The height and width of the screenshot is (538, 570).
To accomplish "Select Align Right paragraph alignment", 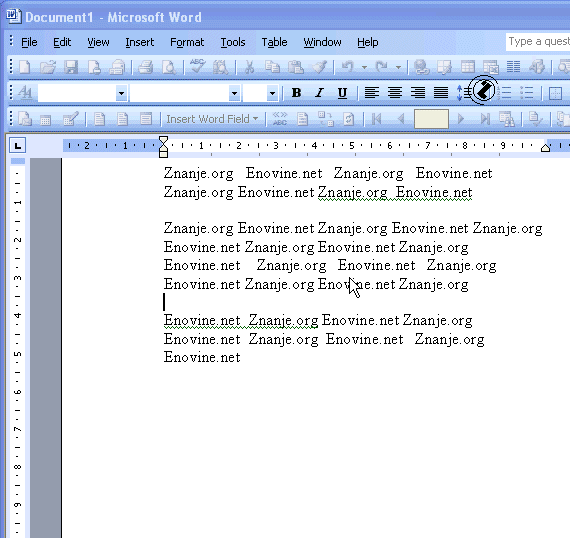I will pyautogui.click(x=418, y=93).
